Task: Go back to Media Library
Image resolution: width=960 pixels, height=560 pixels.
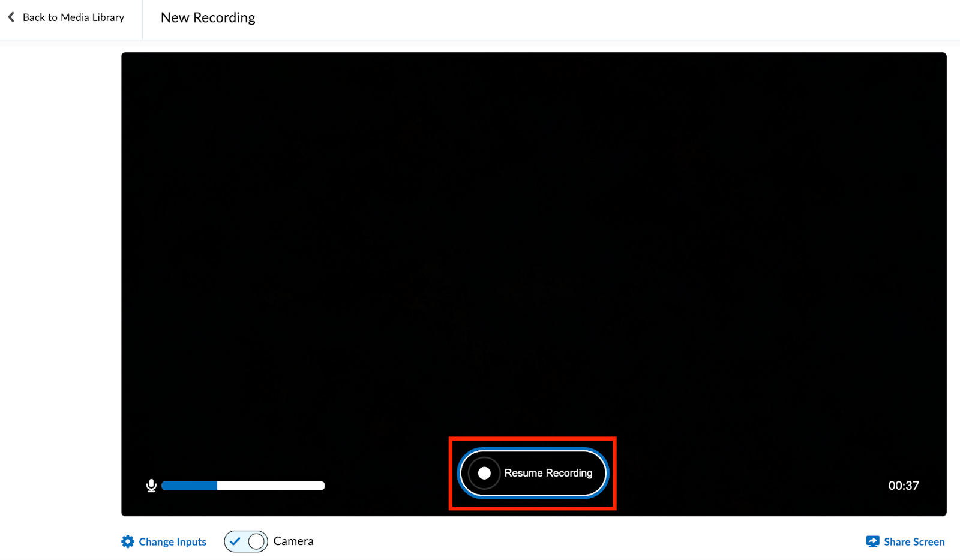Action: coord(66,17)
